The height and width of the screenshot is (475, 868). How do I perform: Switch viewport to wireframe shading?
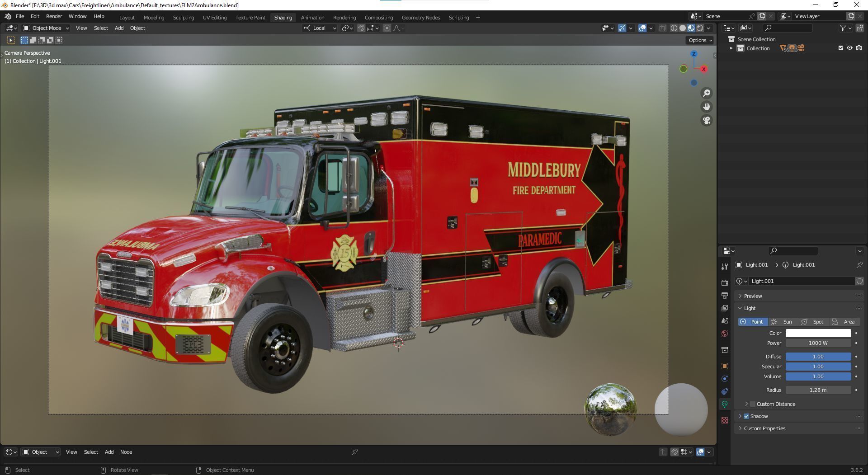674,28
